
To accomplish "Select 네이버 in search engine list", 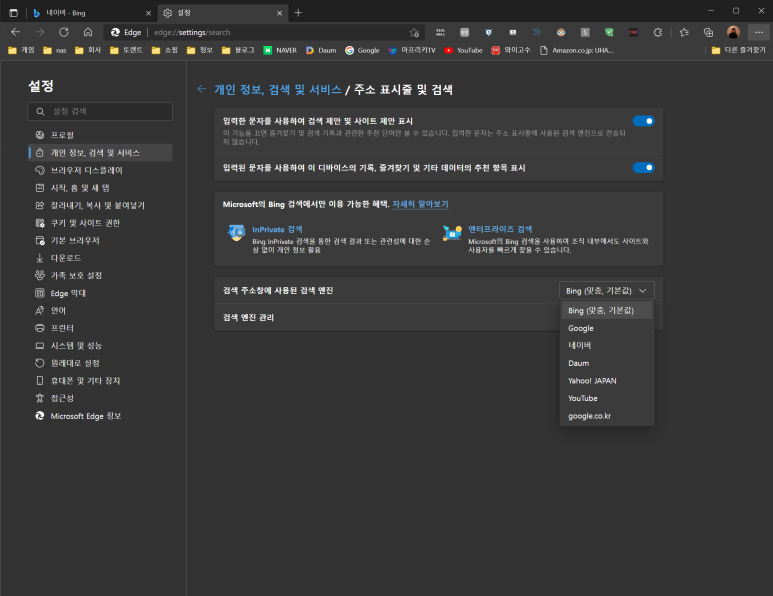I will (607, 346).
